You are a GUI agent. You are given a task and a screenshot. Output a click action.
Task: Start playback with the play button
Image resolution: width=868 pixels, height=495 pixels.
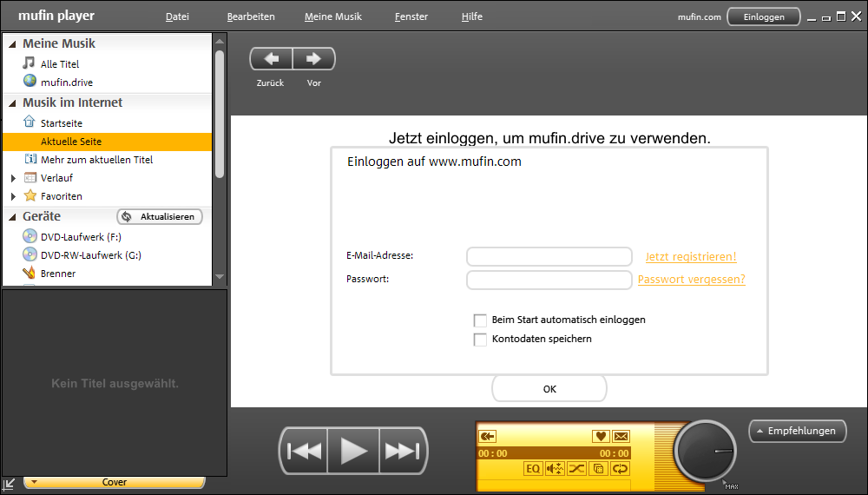tap(353, 451)
